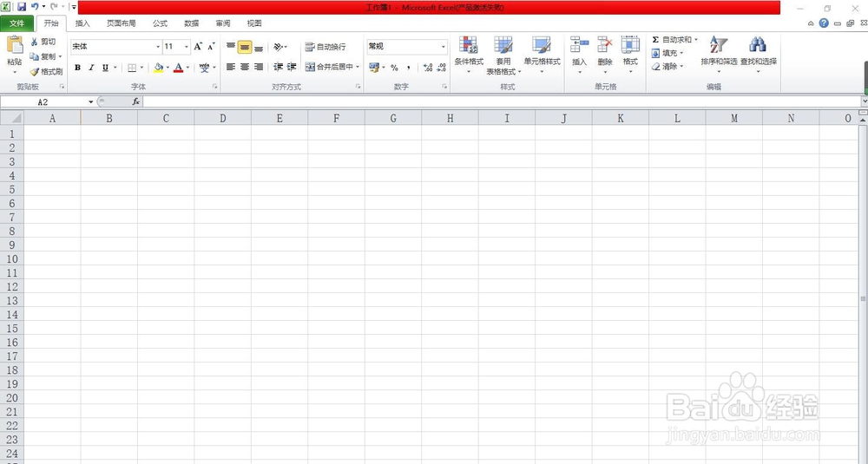Switch to the Formulas (公式) tab
868x464 pixels.
click(x=160, y=23)
